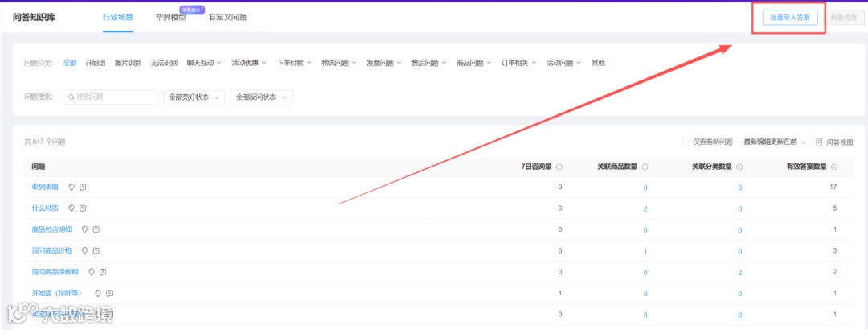
Task: Open the 收到表情 question link
Action: [45, 187]
